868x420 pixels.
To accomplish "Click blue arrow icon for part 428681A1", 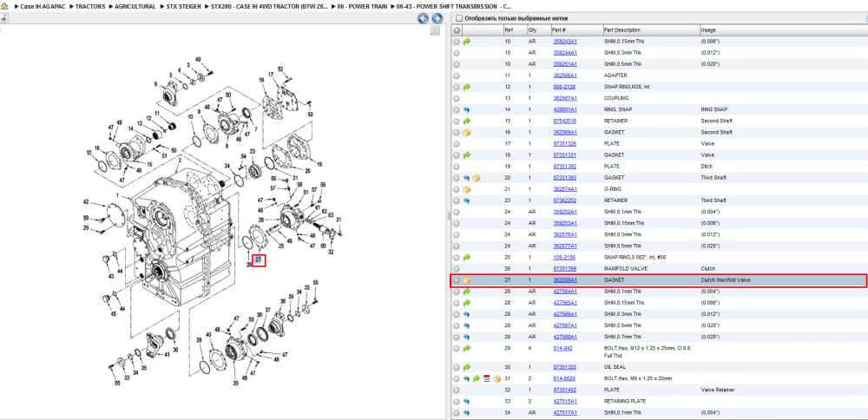I will coord(467,109).
